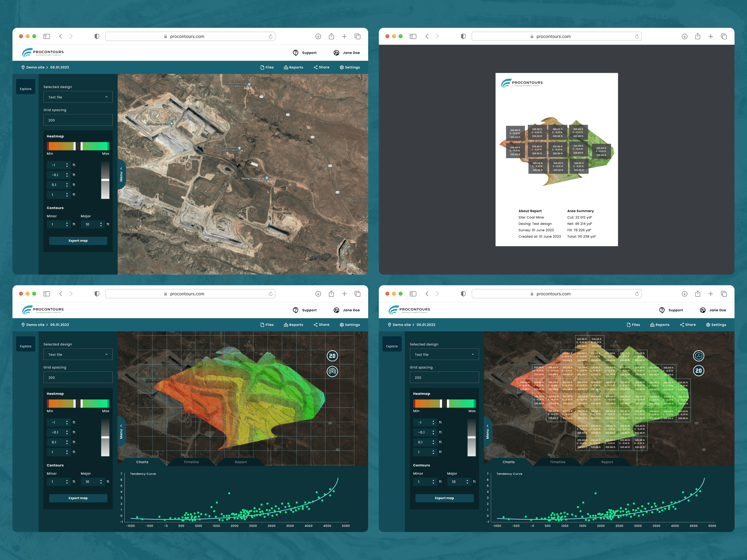
Task: Expand Selected design dropdown in bottom-left window
Action: [78, 354]
